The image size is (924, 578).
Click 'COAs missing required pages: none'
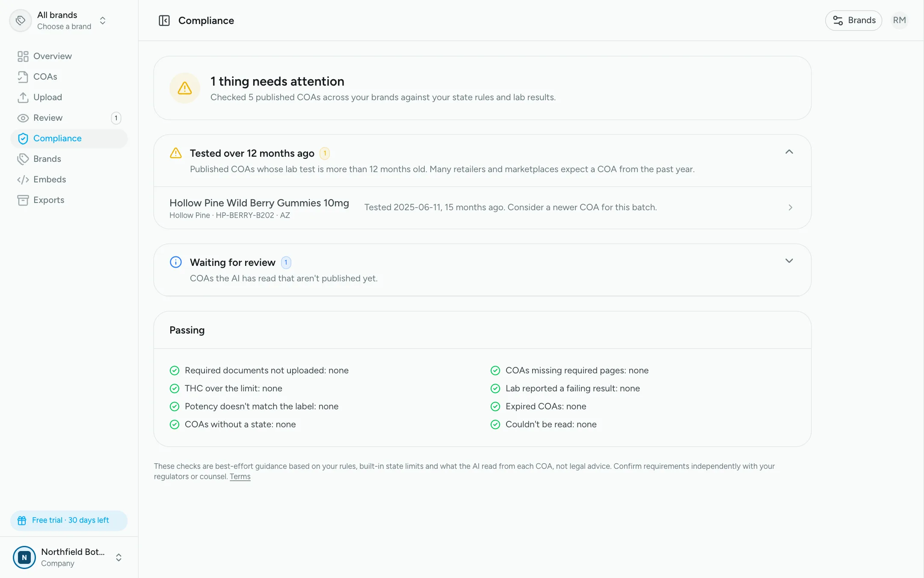(x=577, y=370)
